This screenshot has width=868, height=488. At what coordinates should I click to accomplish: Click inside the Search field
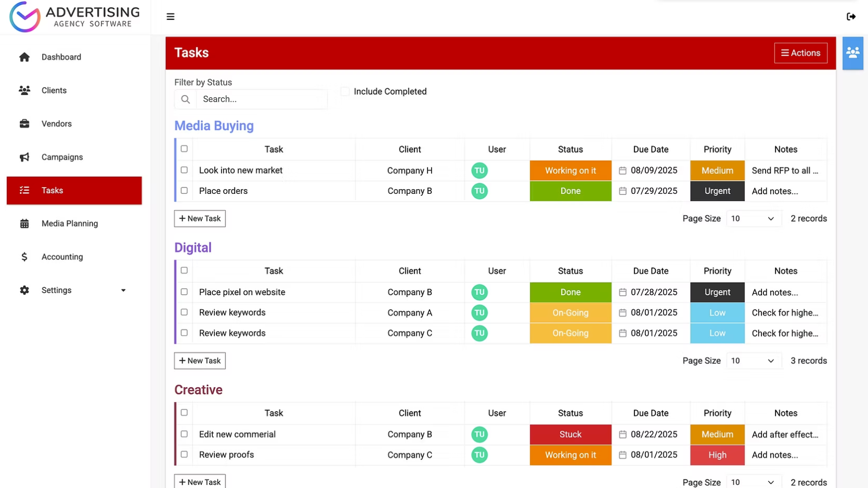point(260,99)
